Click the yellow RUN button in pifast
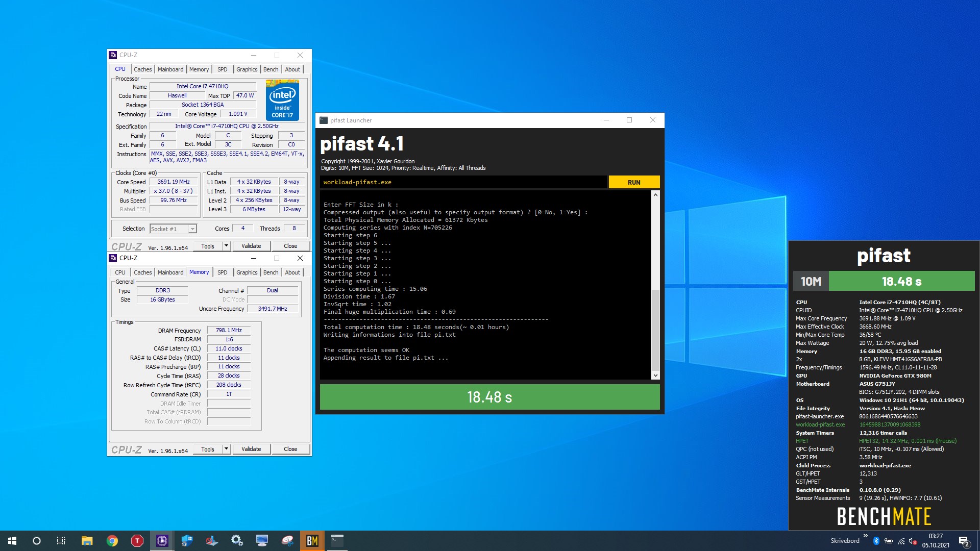 (634, 182)
